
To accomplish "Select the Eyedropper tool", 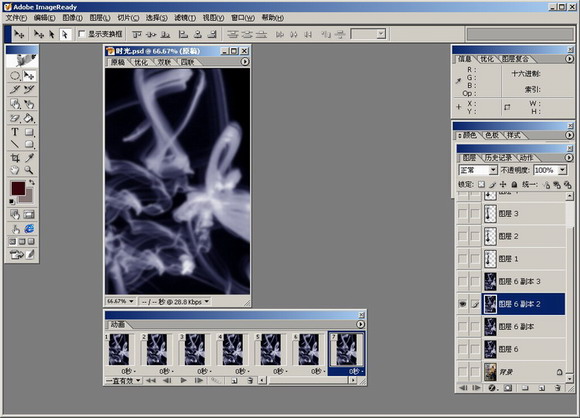I will click(29, 158).
